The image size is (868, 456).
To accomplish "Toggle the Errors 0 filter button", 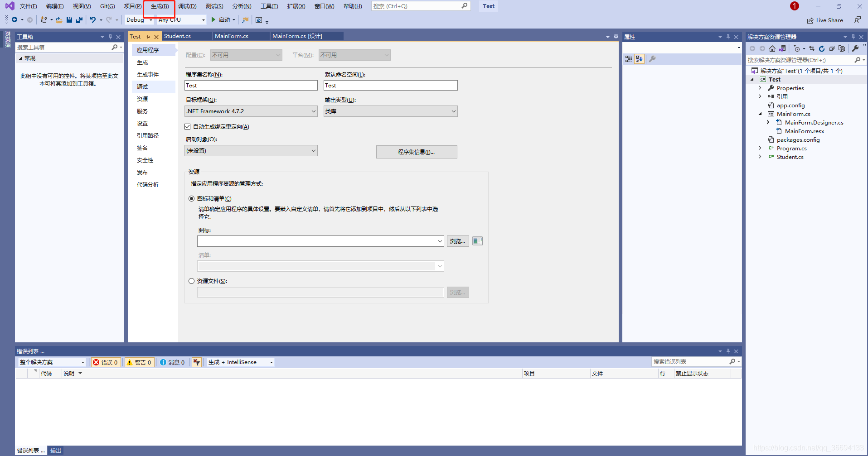I will coord(106,362).
